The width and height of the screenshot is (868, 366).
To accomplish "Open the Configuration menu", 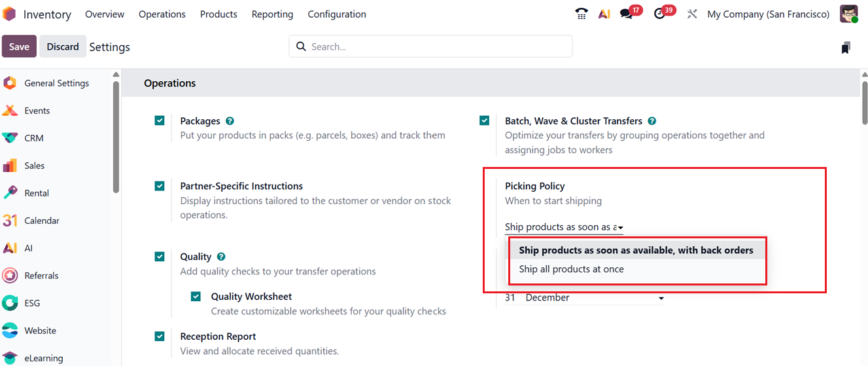I will click(x=337, y=14).
